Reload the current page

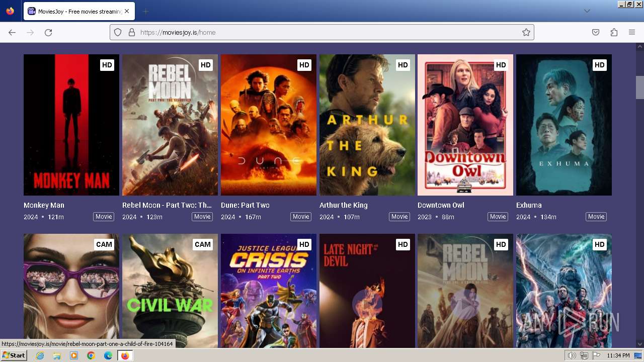[x=48, y=32]
